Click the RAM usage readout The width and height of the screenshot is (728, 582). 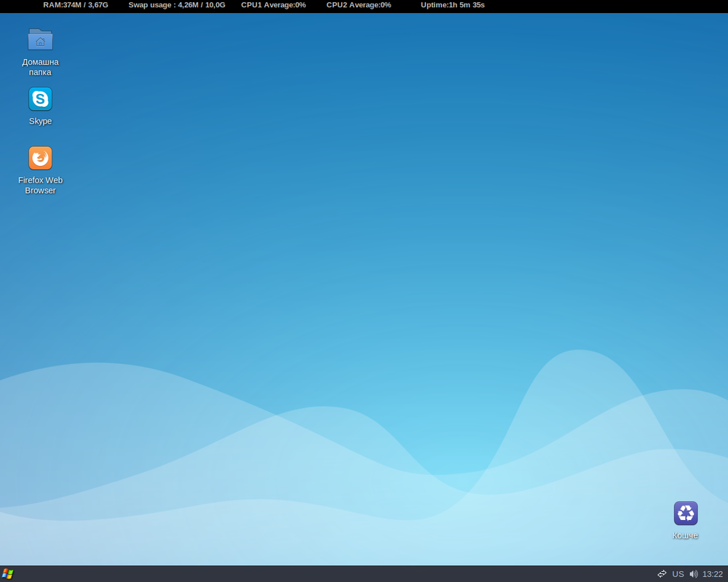[76, 5]
